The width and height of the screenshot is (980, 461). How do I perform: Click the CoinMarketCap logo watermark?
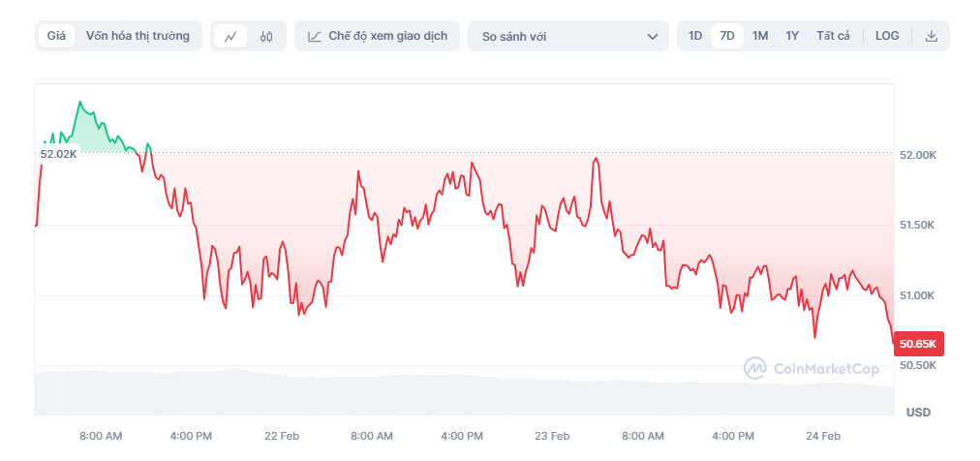pyautogui.click(x=812, y=368)
